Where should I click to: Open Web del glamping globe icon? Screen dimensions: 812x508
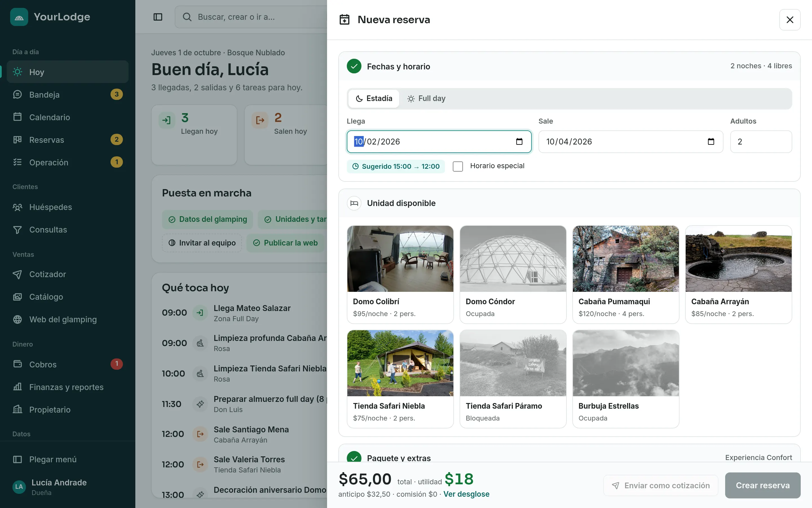coord(17,319)
